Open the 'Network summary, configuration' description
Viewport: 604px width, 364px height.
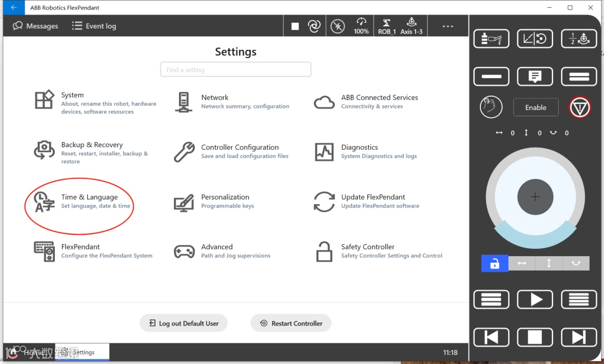click(245, 106)
